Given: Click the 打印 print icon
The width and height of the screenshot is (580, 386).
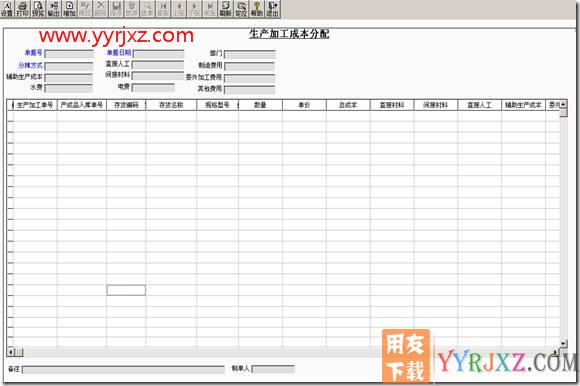Looking at the screenshot, I should pyautogui.click(x=23, y=9).
